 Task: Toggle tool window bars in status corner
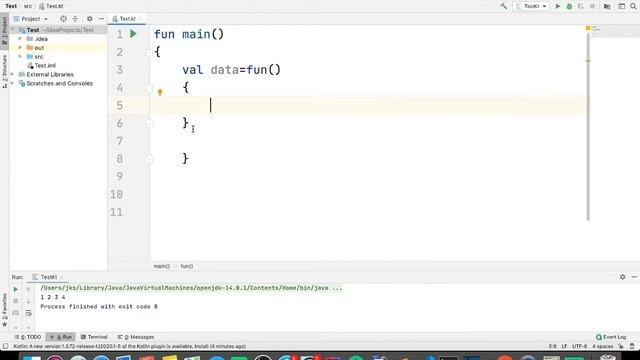[5, 346]
